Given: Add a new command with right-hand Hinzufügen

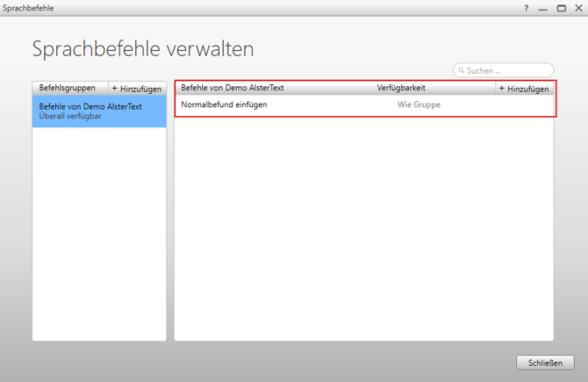Looking at the screenshot, I should pos(524,89).
